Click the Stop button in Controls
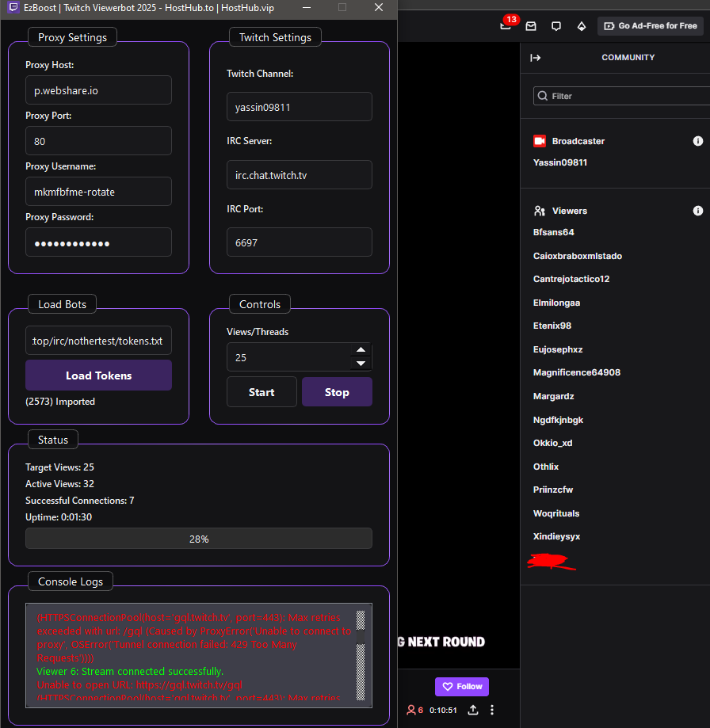The image size is (710, 728). tap(337, 392)
